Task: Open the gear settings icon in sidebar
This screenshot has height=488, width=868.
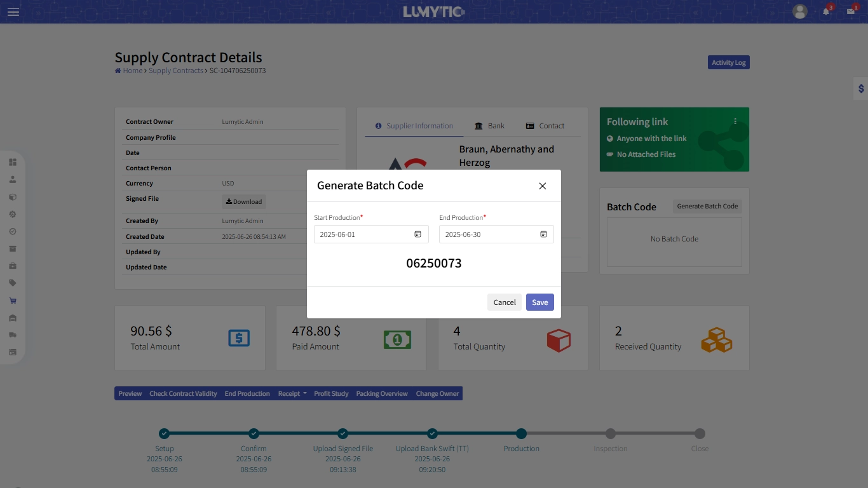Action: pyautogui.click(x=12, y=215)
